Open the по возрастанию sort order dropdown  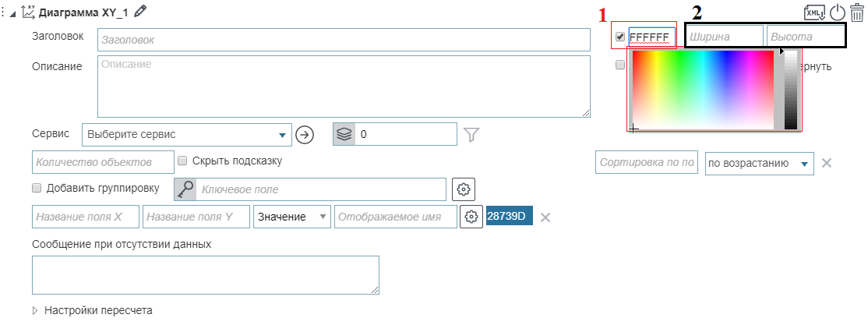759,163
